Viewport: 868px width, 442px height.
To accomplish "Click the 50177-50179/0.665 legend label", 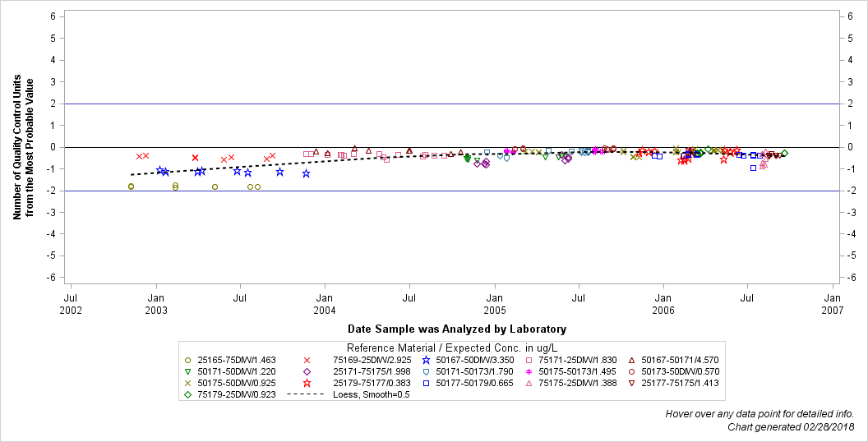I will pyautogui.click(x=474, y=383).
